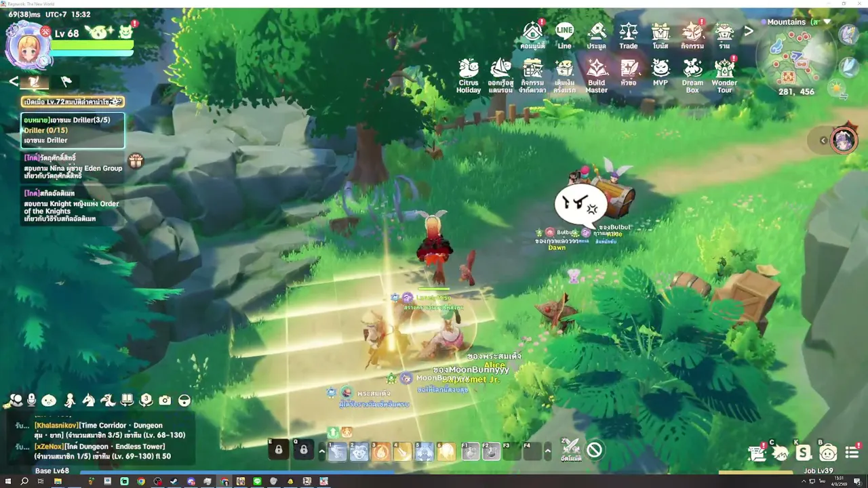Screen dimensions: 868x488
Task: Open the skills menu icon K
Action: pyautogui.click(x=804, y=453)
